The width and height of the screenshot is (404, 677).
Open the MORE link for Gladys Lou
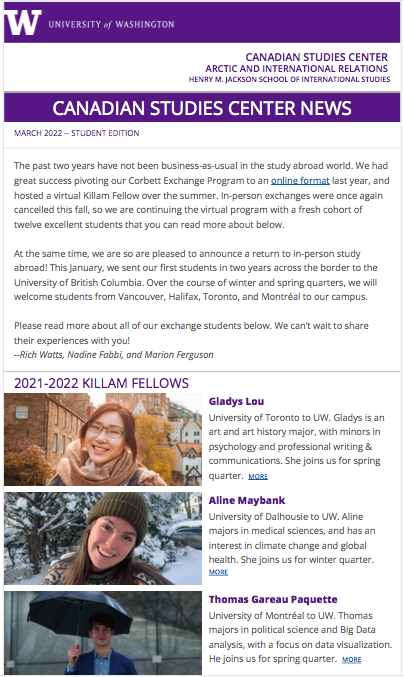[x=258, y=476]
